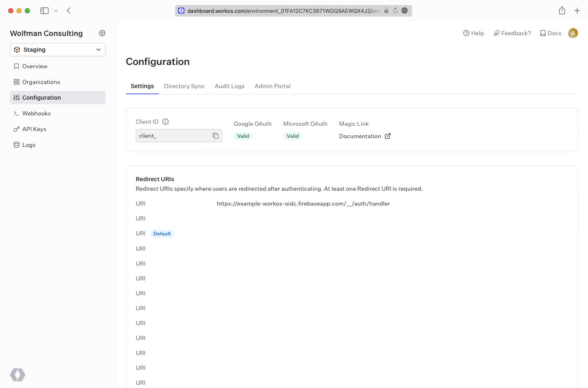Open a new browser tab
Screen dimensions: 588x388
[577, 11]
